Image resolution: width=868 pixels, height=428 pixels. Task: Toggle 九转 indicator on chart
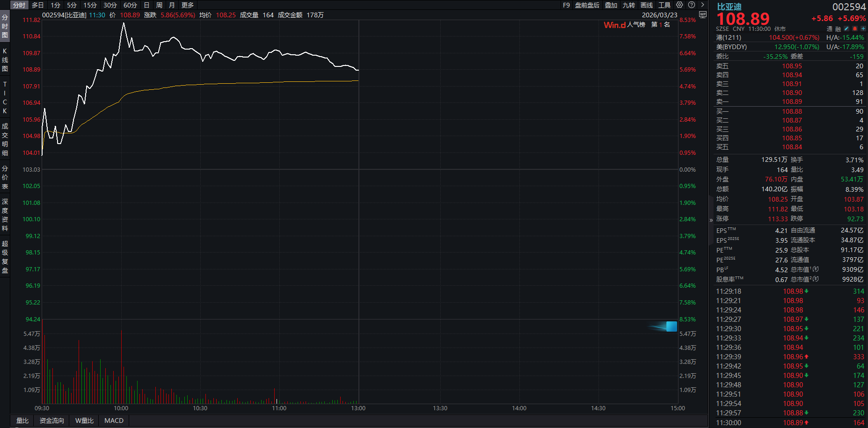628,5
